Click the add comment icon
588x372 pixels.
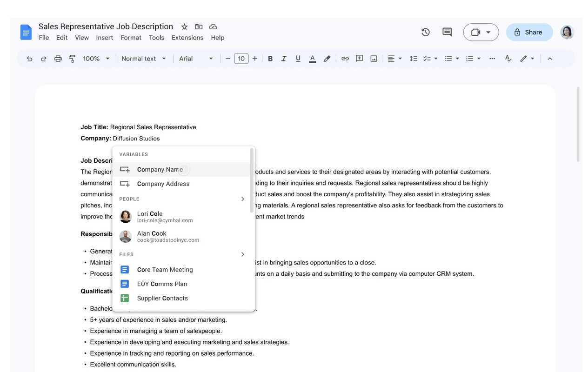pyautogui.click(x=359, y=59)
